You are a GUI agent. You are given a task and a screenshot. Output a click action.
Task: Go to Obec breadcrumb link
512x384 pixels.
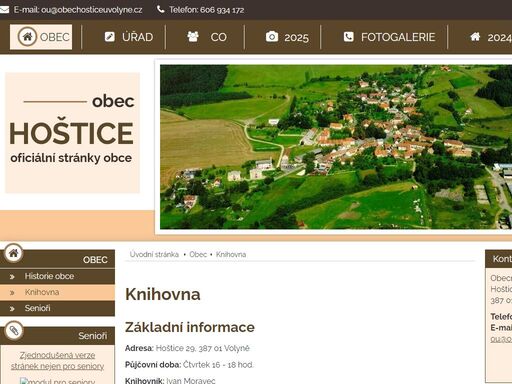(x=198, y=254)
